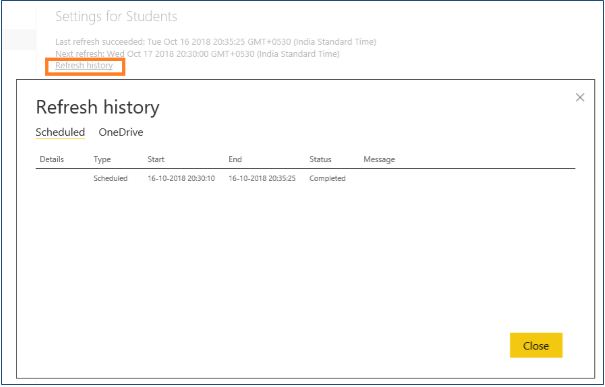Select the Completed status cell
Viewport: 605px width, 387px height.
(x=327, y=179)
